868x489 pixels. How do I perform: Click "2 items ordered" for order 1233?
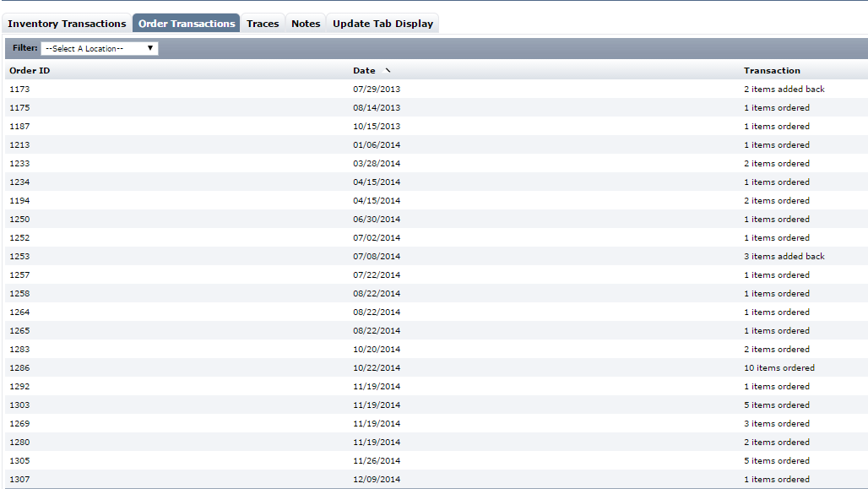point(777,163)
